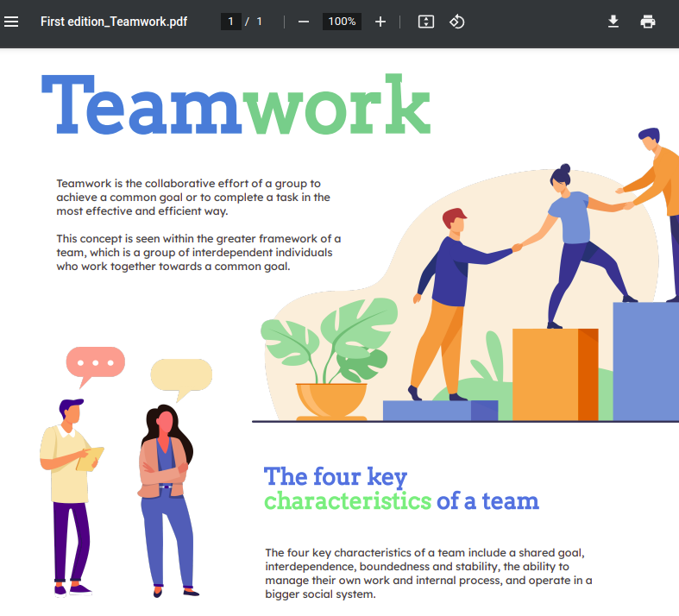Screen dimensions: 679x616
Task: Click the paragraph starting 'Teamwork is the collaborative'
Action: tap(193, 198)
